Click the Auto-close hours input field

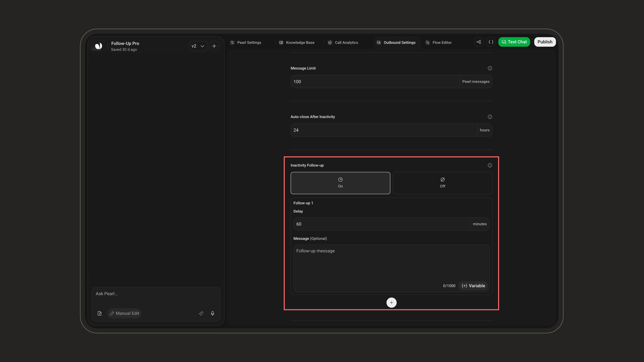(384, 130)
